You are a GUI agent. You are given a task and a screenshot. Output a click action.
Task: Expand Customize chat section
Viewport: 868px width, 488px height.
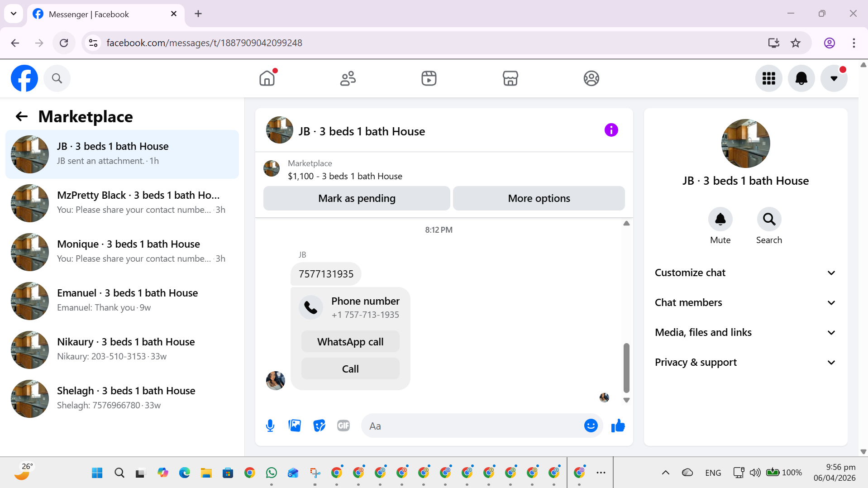tap(745, 273)
